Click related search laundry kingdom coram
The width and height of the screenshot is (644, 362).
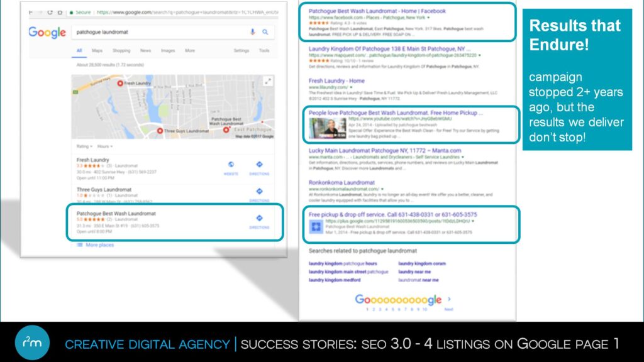coord(422,263)
